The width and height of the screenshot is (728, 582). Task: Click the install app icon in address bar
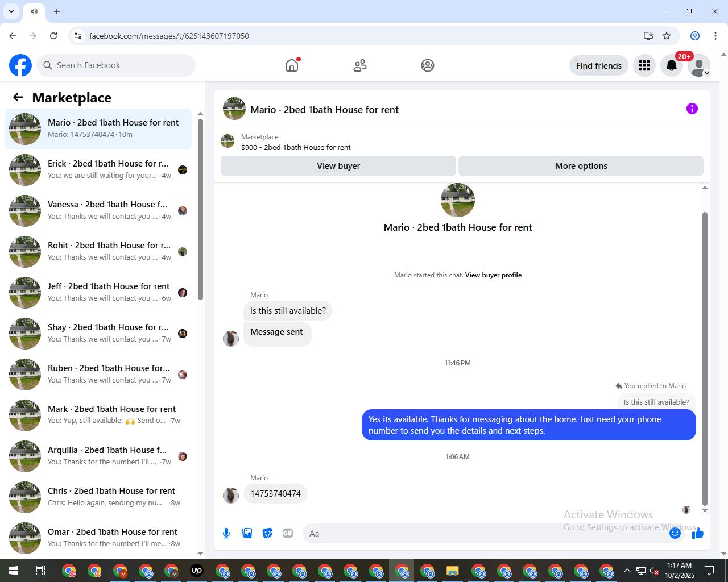click(648, 36)
